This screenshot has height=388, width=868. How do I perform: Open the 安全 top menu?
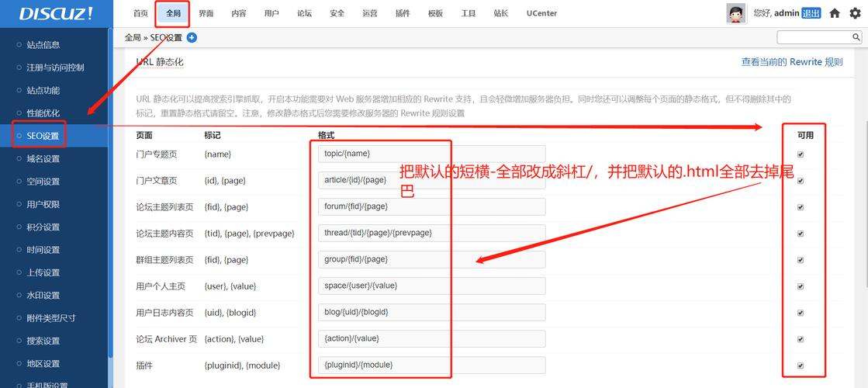[x=337, y=13]
